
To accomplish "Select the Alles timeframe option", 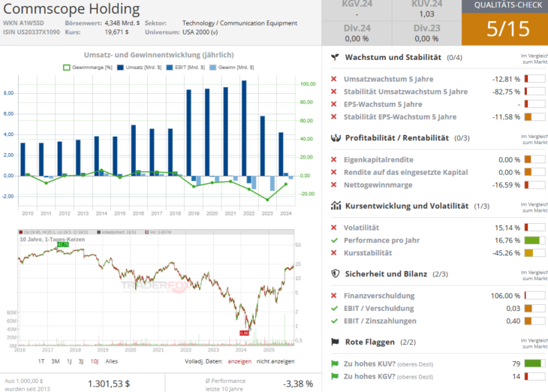I will [111, 361].
